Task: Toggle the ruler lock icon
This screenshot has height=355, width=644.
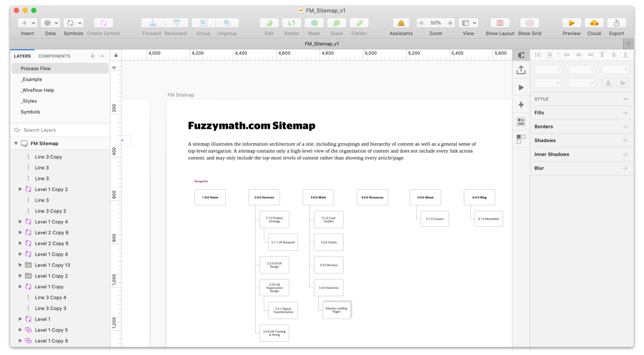Action: (x=116, y=56)
